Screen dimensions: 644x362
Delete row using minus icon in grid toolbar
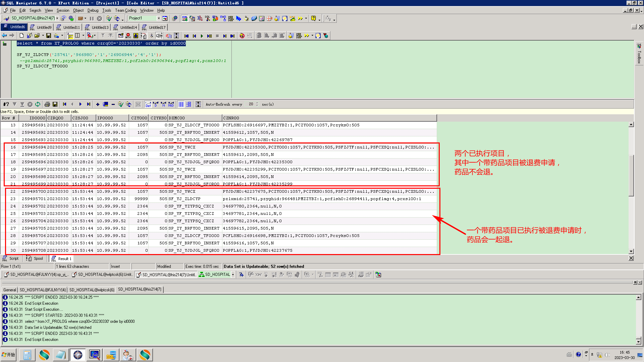[x=113, y=104]
